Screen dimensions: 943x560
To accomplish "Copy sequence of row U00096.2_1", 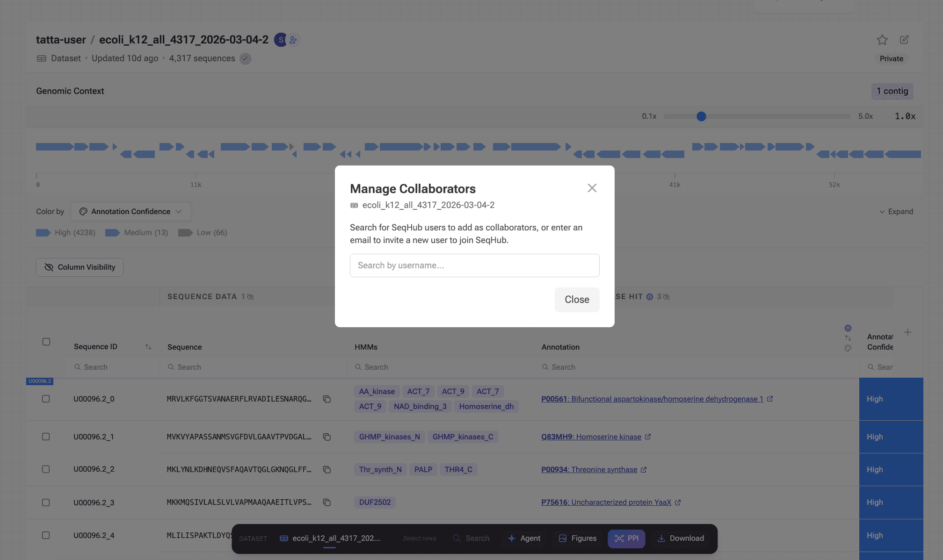I will (327, 437).
